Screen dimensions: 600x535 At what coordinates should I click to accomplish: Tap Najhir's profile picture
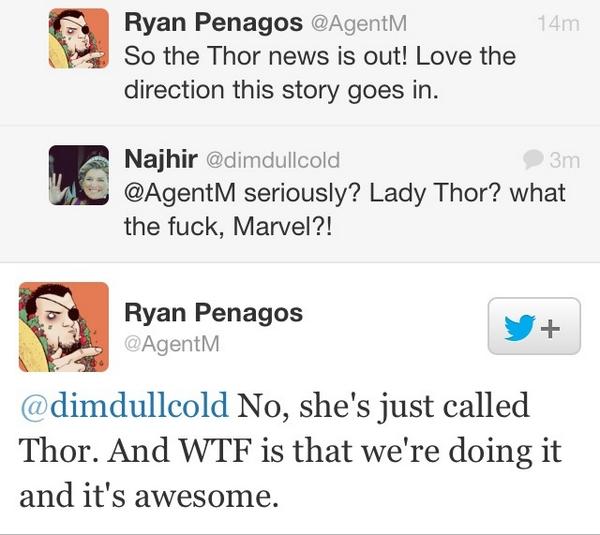tap(78, 176)
